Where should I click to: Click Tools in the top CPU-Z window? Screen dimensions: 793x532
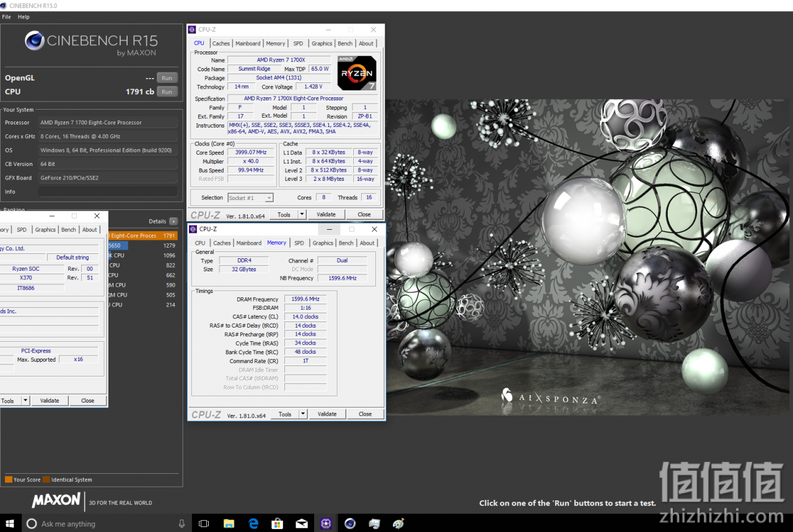284,214
